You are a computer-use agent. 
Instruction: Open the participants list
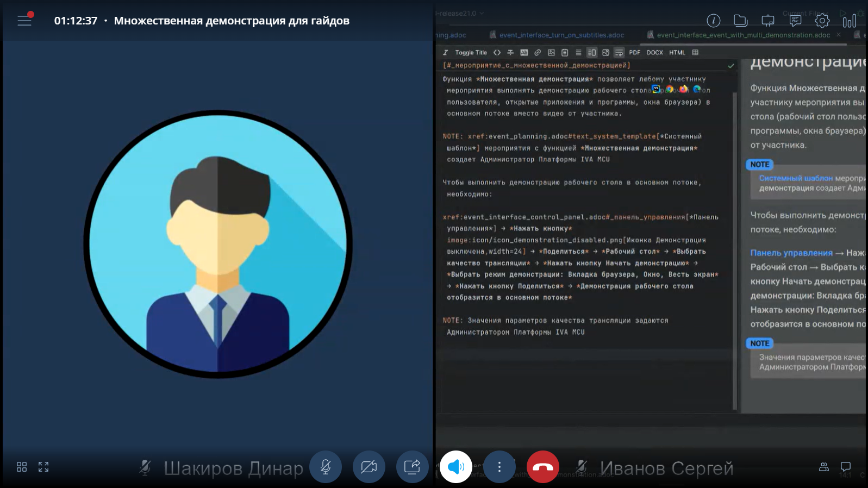pos(824,467)
